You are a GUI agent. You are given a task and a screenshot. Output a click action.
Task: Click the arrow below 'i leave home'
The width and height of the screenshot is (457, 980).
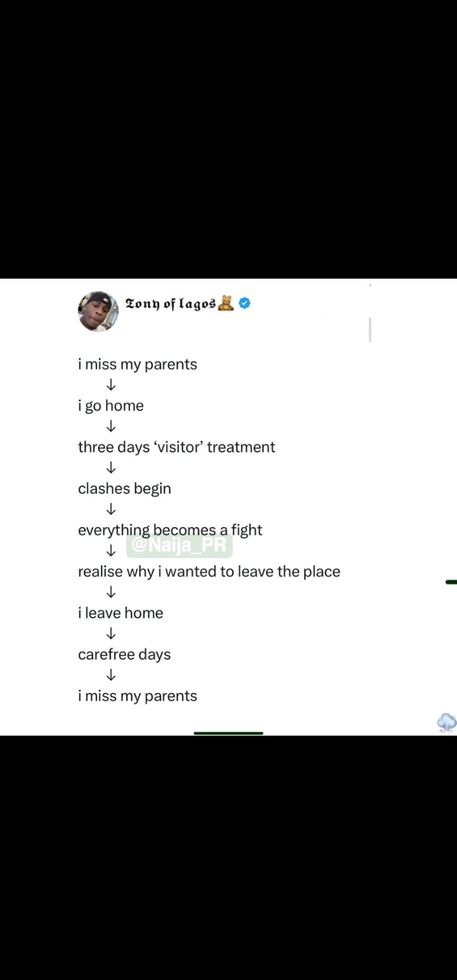[x=111, y=633]
